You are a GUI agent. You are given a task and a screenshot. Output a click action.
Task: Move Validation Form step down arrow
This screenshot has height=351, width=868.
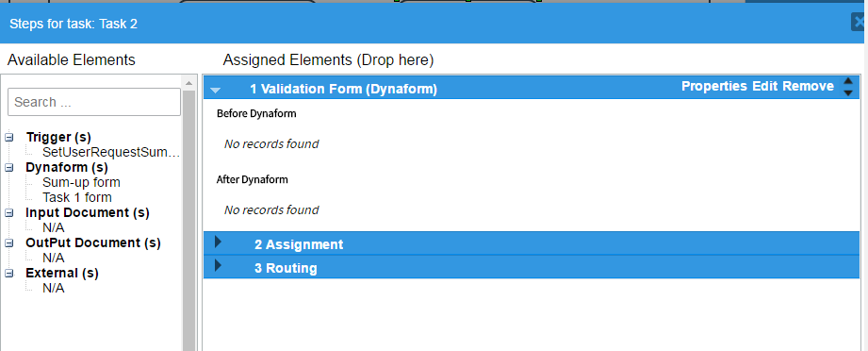tap(847, 92)
